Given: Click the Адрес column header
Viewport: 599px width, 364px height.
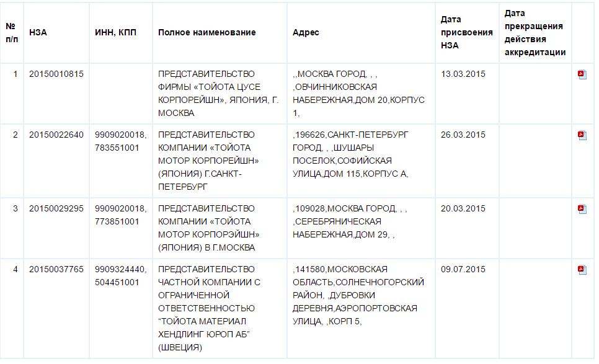Looking at the screenshot, I should tap(306, 32).
